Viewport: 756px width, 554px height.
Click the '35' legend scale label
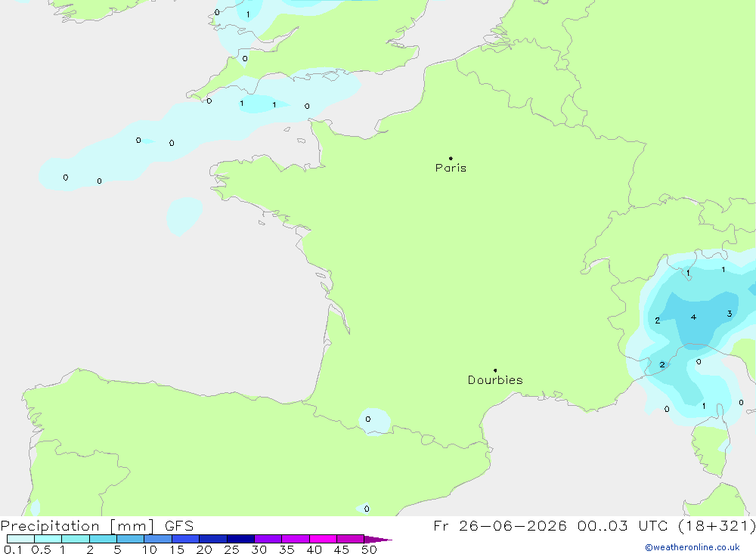(287, 549)
